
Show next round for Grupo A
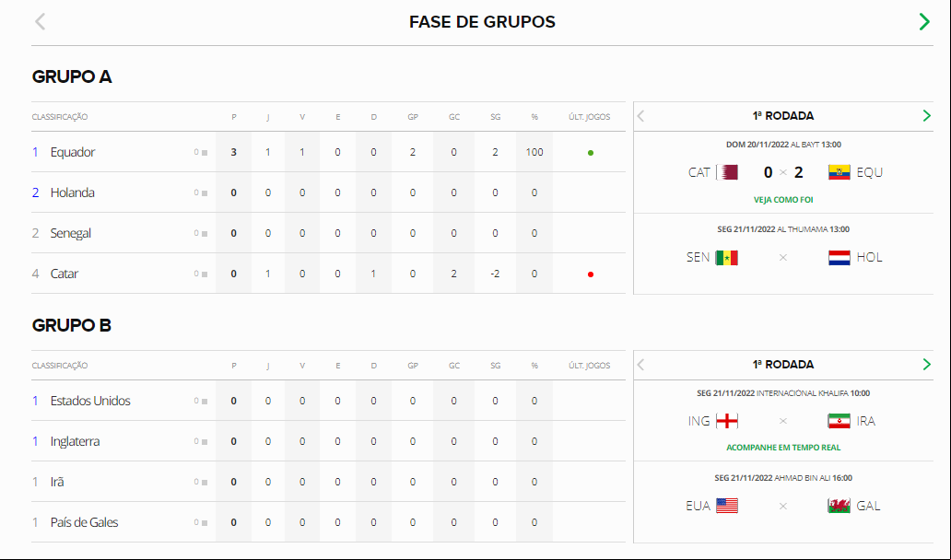[x=926, y=116]
